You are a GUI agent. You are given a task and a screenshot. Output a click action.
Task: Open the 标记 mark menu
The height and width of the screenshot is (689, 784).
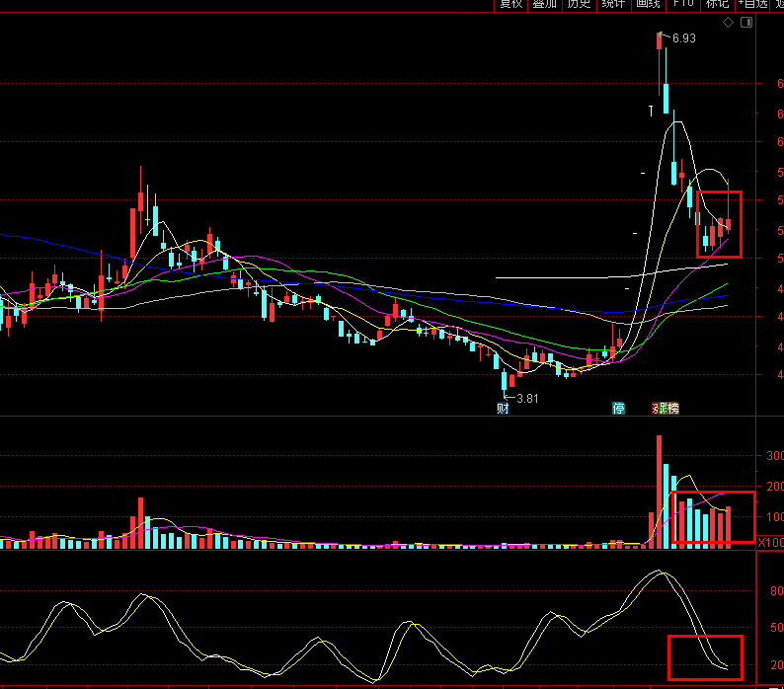pyautogui.click(x=717, y=4)
